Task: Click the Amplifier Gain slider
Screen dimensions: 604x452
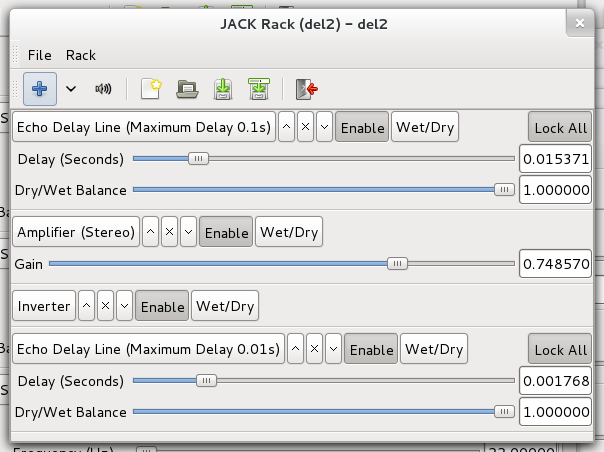Action: [x=282, y=264]
